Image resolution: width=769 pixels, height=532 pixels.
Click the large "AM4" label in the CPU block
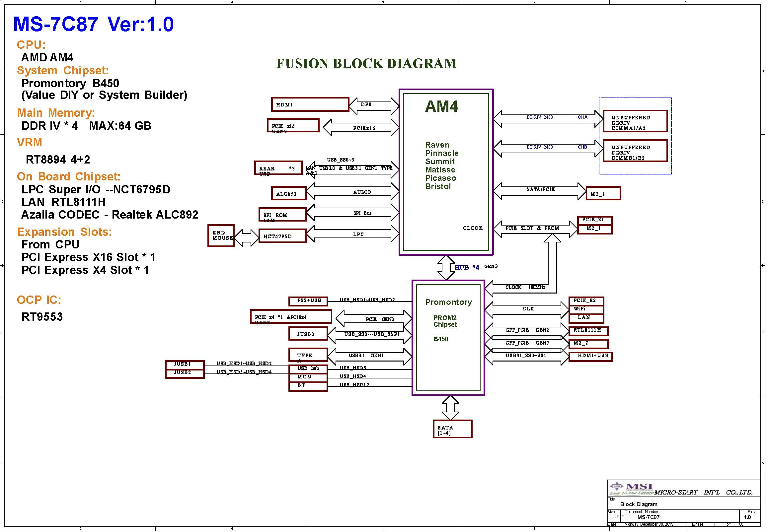tap(441, 106)
